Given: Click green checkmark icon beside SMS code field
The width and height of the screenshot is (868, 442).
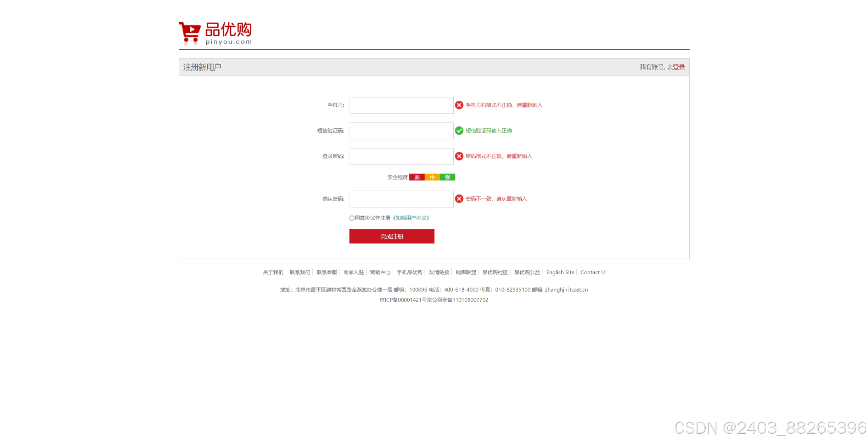Looking at the screenshot, I should [x=459, y=131].
